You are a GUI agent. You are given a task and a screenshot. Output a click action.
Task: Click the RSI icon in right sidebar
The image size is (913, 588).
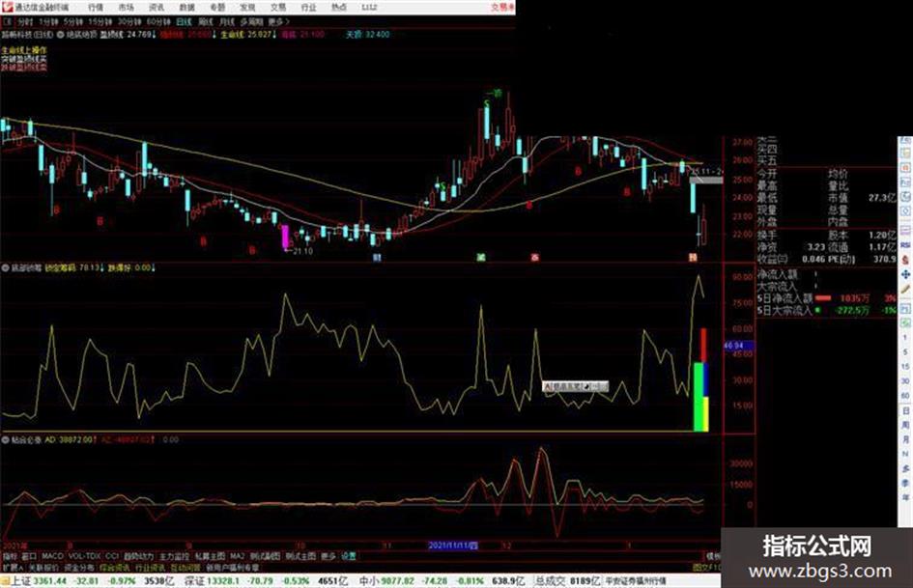point(905,244)
